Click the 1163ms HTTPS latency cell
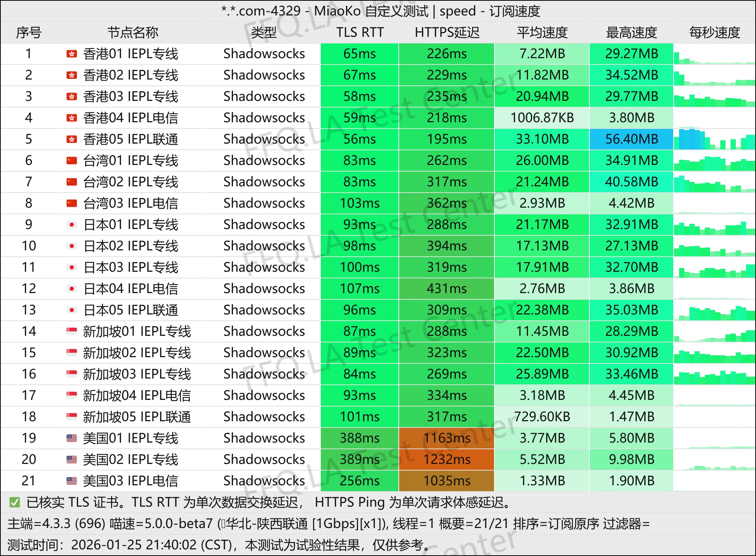The width and height of the screenshot is (756, 556). coord(447,438)
